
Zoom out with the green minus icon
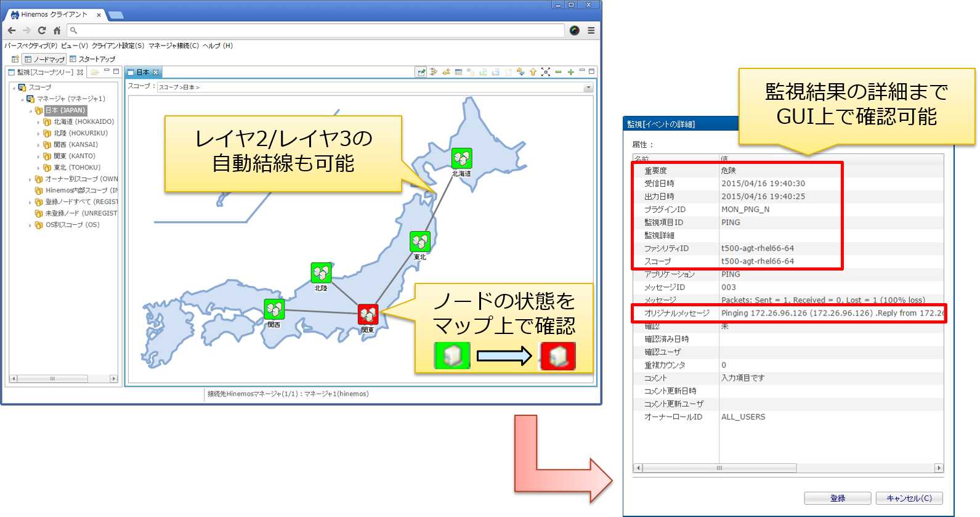tap(558, 72)
